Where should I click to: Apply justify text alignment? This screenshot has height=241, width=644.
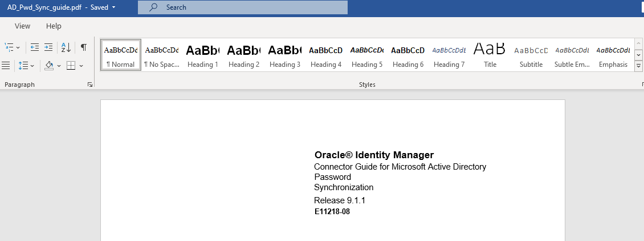click(6, 65)
